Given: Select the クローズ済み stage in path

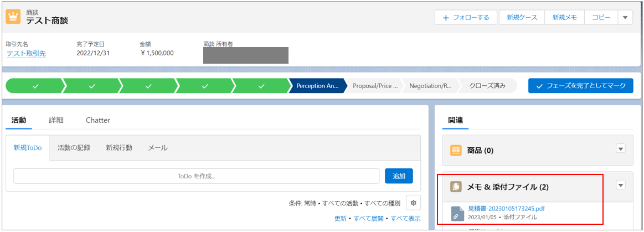Looking at the screenshot, I should point(487,86).
